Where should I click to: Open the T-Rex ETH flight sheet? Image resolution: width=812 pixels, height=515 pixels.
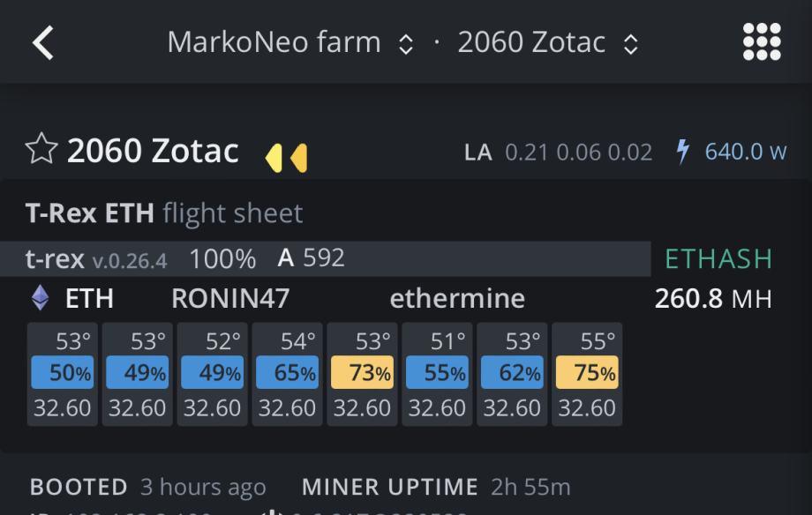coord(163,213)
